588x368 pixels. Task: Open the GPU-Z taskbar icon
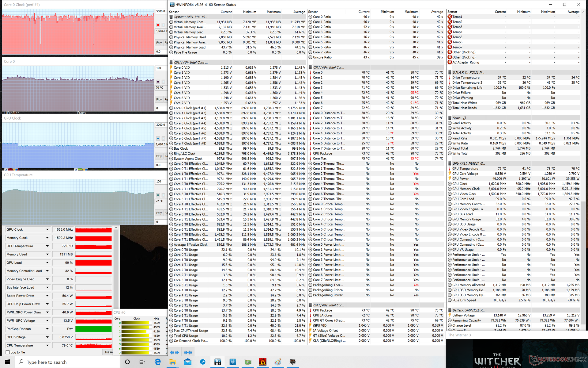pyautogui.click(x=247, y=362)
